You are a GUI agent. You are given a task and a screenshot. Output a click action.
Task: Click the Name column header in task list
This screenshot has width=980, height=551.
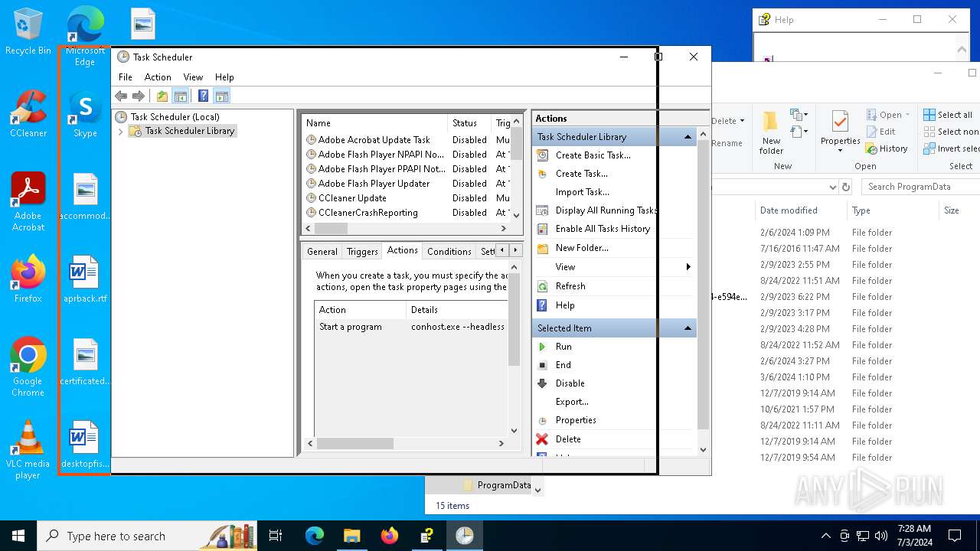[x=375, y=122]
